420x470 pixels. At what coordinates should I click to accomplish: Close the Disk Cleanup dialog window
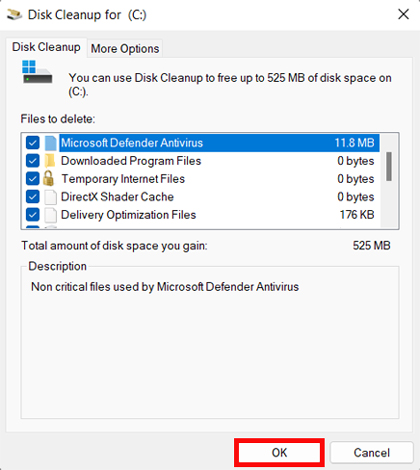pos(403,15)
